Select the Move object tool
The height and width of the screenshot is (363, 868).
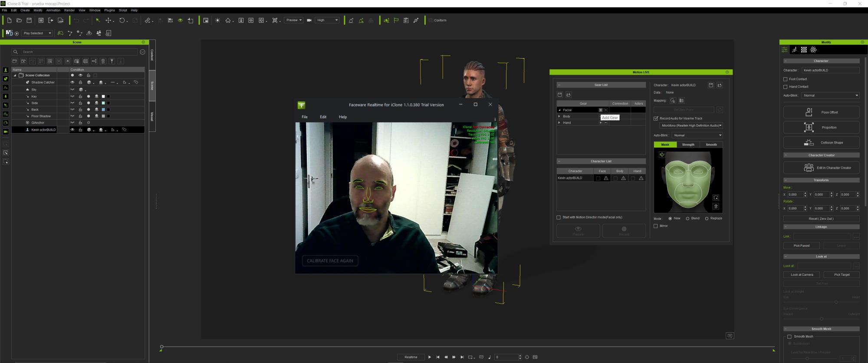click(108, 20)
